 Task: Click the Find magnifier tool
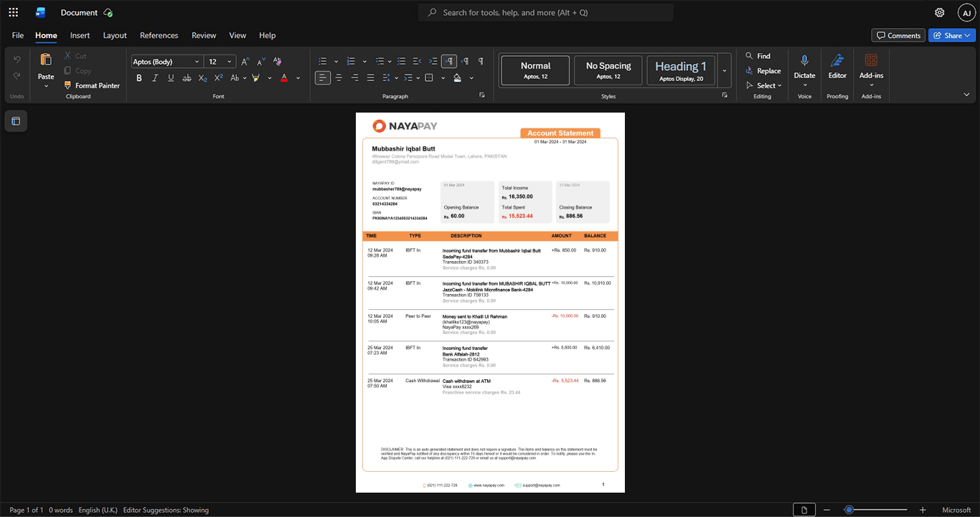pos(758,56)
